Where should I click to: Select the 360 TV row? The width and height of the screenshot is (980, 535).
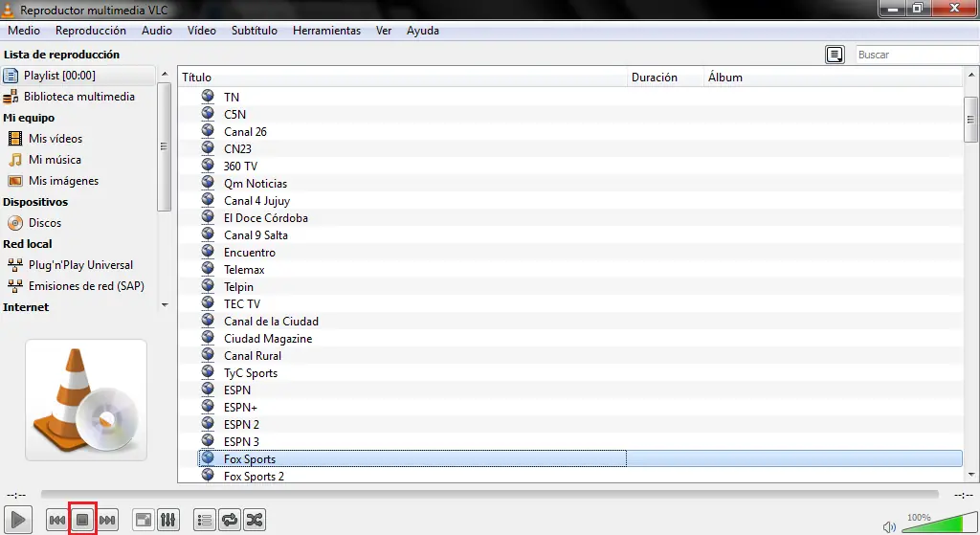pyautogui.click(x=580, y=167)
